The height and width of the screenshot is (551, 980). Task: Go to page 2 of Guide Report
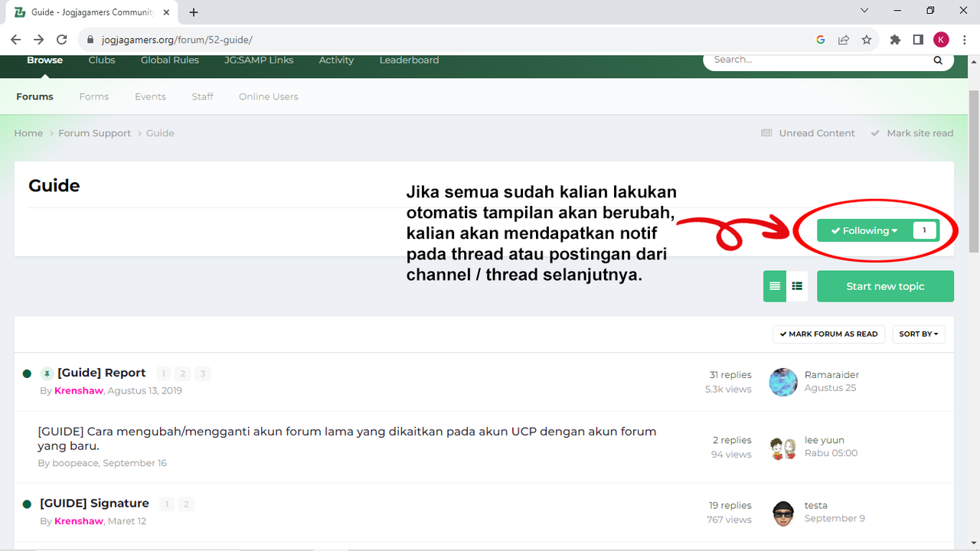182,373
